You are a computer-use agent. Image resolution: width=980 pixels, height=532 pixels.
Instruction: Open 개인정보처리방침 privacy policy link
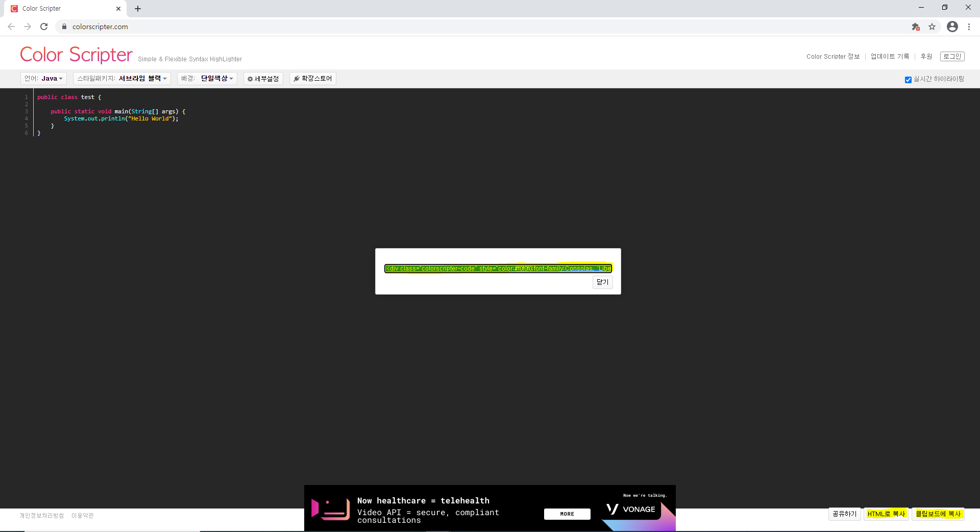[42, 516]
